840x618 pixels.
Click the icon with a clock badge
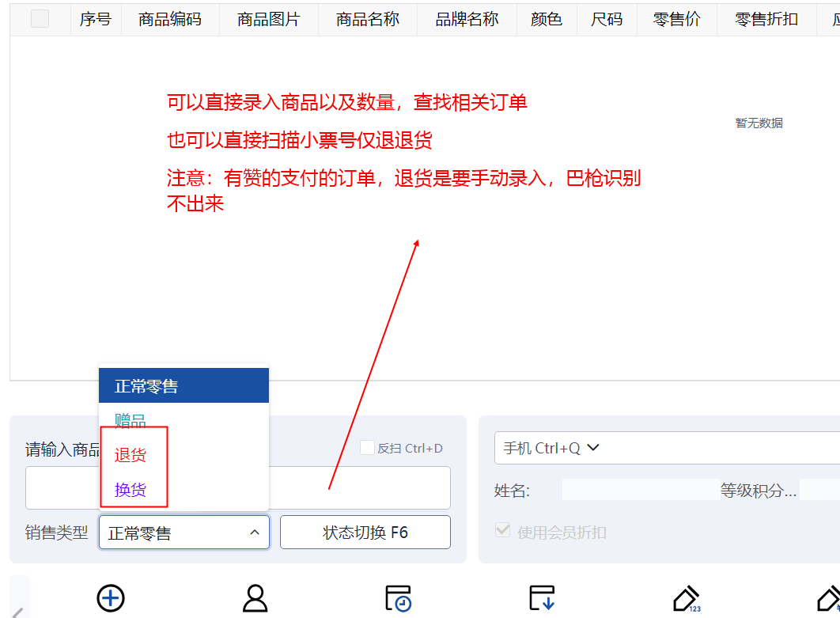tap(398, 597)
